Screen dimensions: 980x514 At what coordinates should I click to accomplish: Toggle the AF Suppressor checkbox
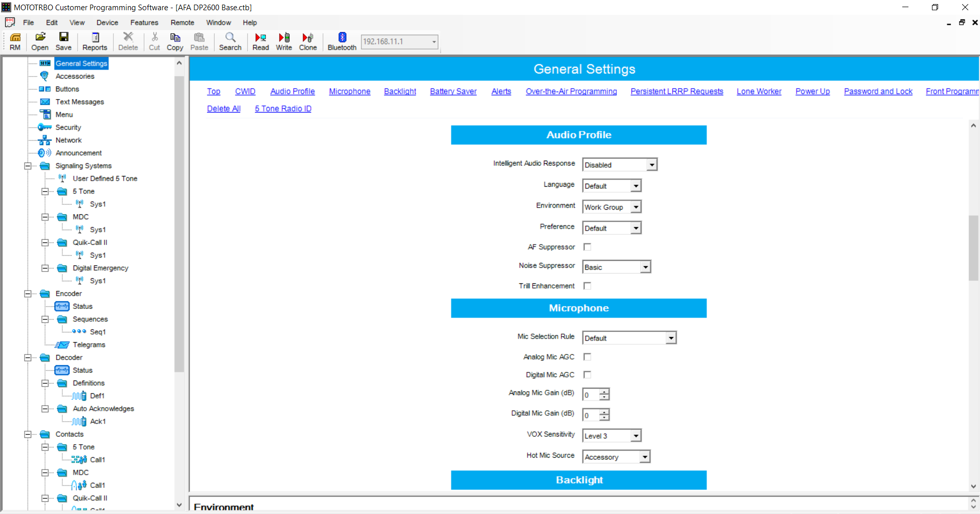587,247
